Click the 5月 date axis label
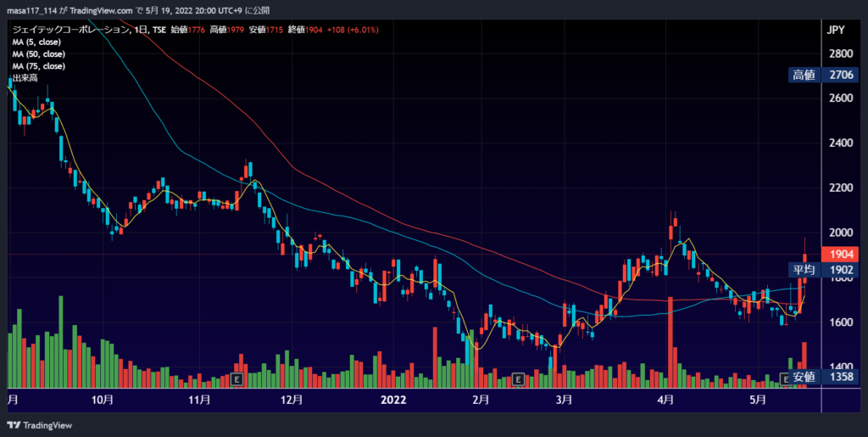 758,400
